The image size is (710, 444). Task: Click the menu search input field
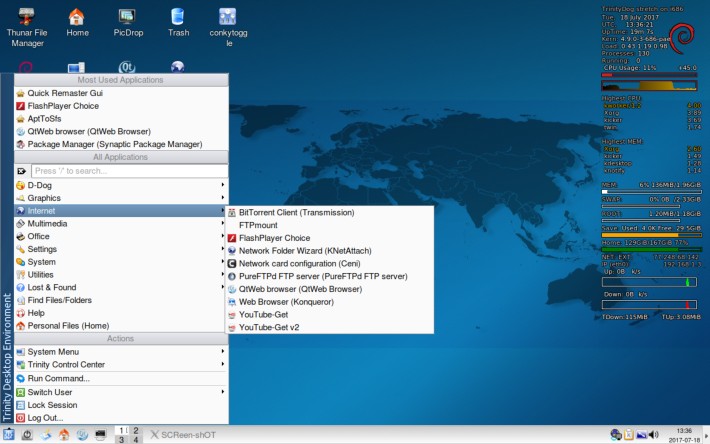coord(128,171)
